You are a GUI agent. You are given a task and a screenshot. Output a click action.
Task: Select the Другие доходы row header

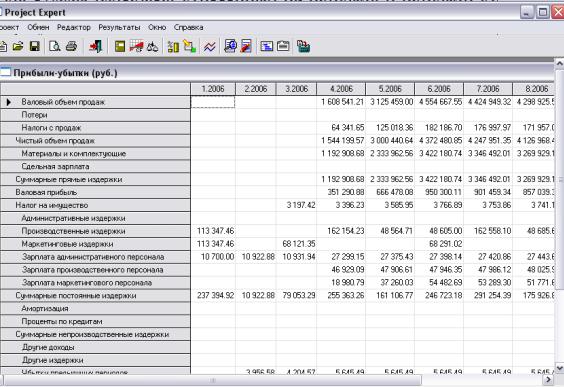95,347
